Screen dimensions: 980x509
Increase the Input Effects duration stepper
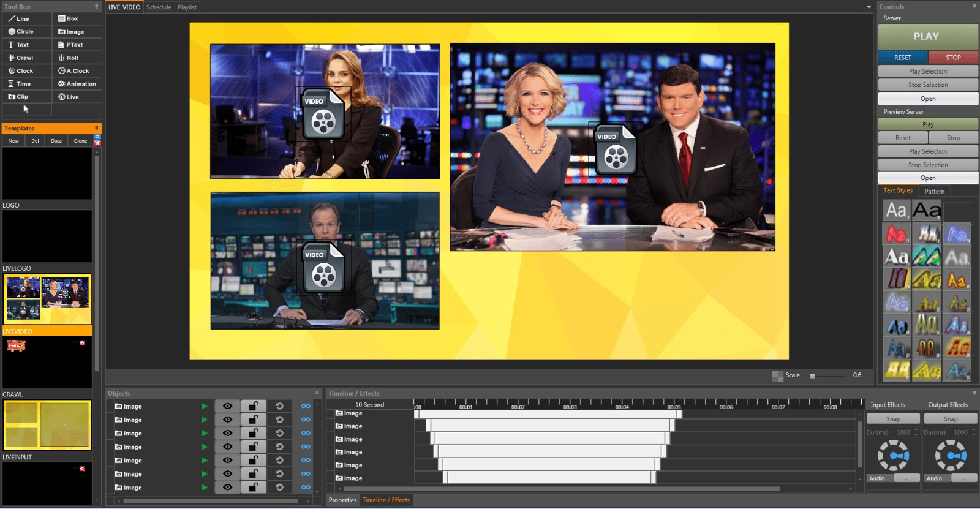tap(916, 430)
